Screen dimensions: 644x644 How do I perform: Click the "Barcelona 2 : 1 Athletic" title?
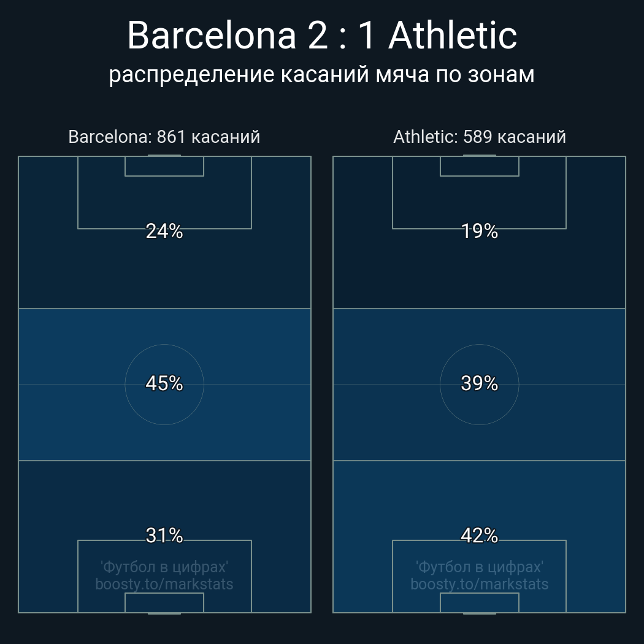point(322,35)
